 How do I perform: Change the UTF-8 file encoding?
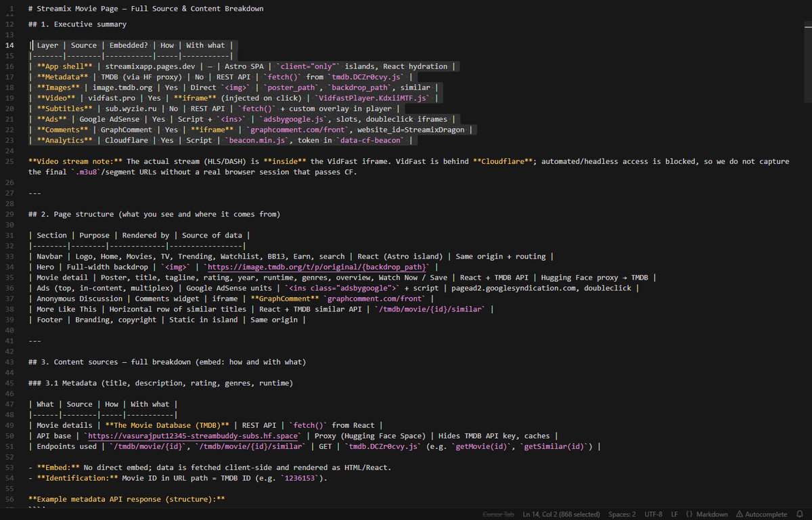pyautogui.click(x=654, y=514)
